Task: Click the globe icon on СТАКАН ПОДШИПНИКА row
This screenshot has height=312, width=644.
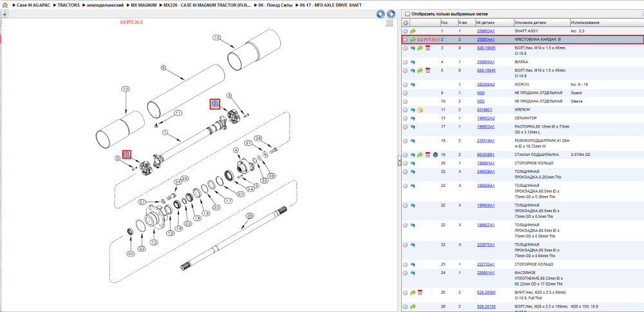Action: 435,155
